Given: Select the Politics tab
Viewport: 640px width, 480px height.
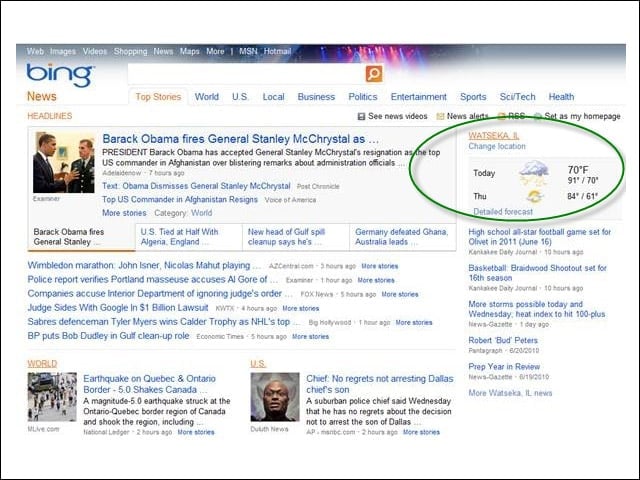Looking at the screenshot, I should (363, 97).
